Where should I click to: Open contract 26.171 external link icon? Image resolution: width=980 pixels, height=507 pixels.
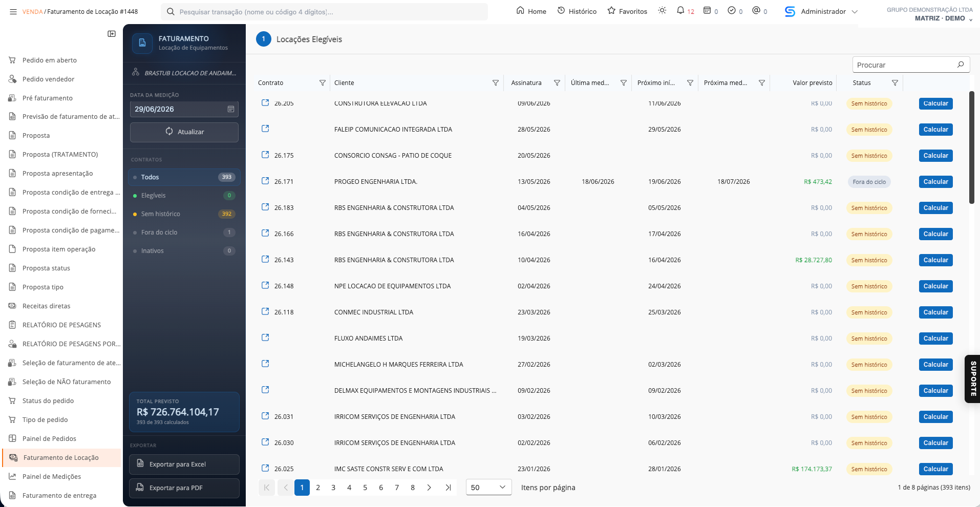265,181
